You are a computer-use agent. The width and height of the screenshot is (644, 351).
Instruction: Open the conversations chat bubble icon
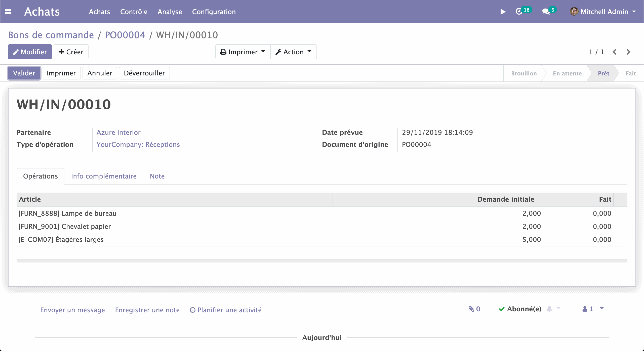coord(546,12)
